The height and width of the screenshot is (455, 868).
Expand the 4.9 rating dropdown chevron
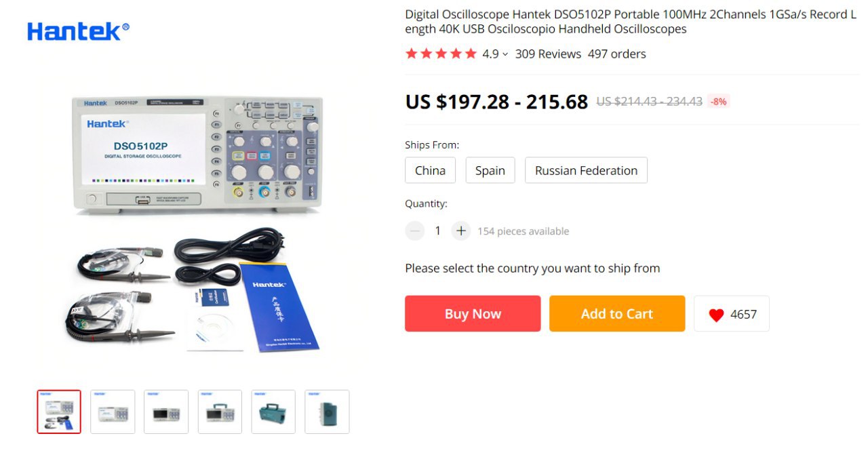tap(505, 54)
